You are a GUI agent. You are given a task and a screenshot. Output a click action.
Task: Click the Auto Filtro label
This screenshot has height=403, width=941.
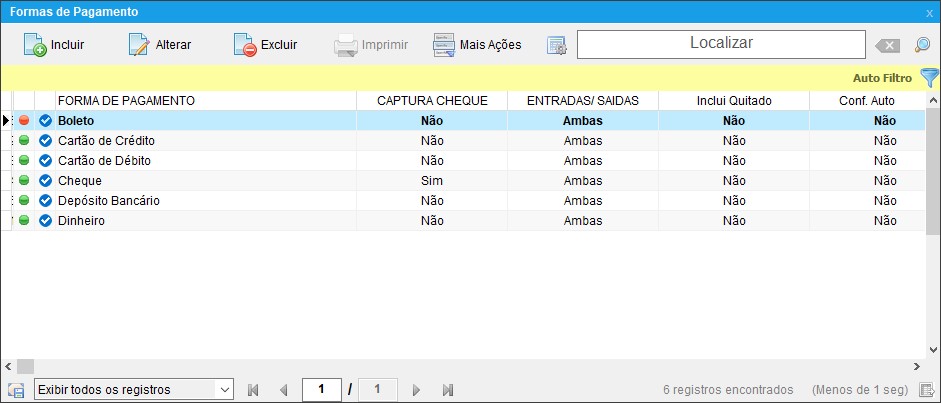[x=882, y=78]
